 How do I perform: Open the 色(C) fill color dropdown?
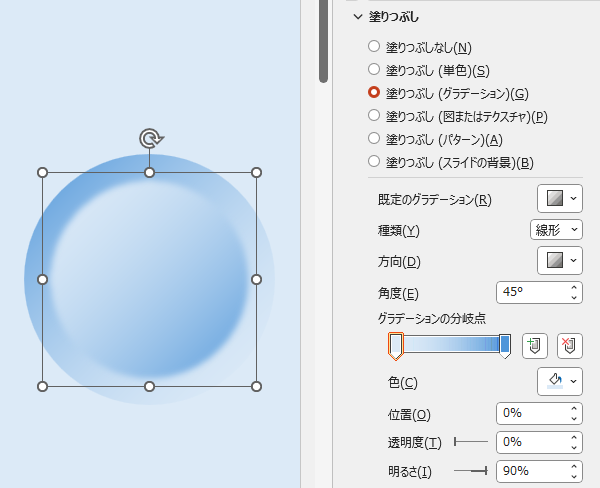click(560, 382)
